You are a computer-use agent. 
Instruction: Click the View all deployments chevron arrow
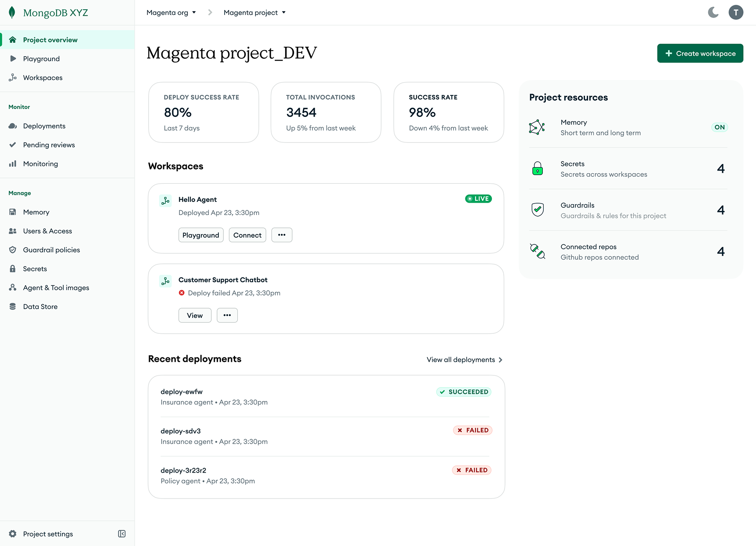500,360
